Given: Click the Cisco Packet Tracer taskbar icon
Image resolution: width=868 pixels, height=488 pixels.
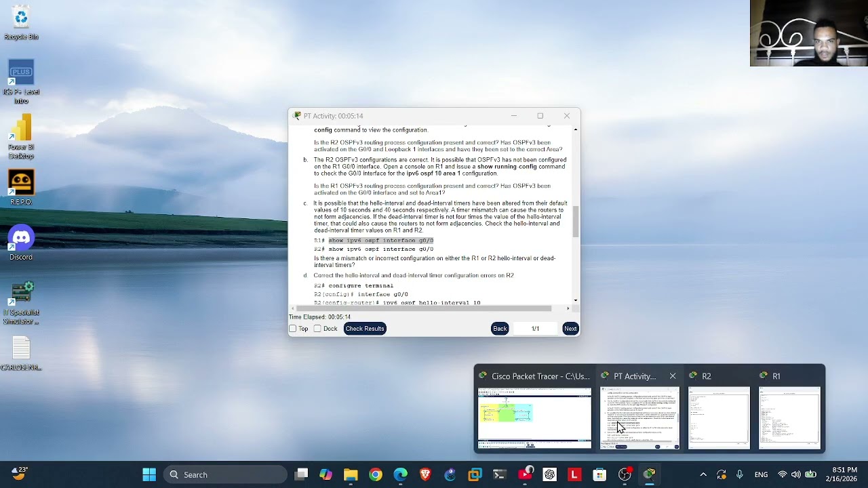Looking at the screenshot, I should 650,474.
